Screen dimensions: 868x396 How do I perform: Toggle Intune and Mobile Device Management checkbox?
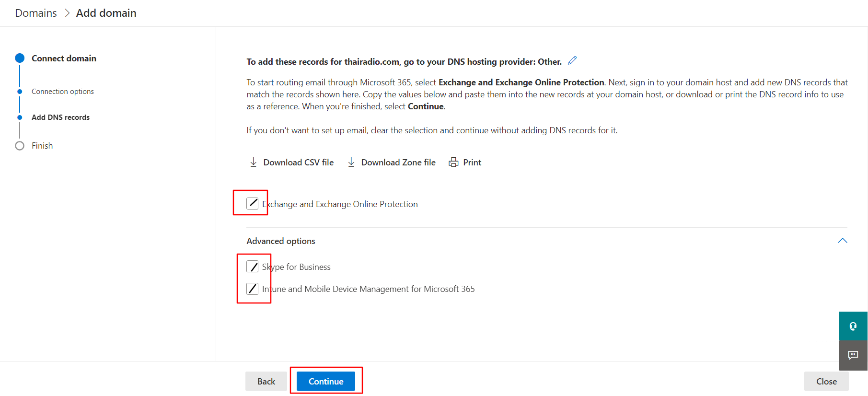(x=253, y=289)
